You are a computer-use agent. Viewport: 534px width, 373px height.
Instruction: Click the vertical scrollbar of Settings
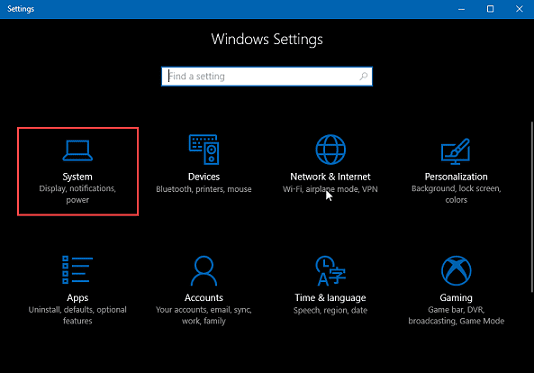(532, 207)
